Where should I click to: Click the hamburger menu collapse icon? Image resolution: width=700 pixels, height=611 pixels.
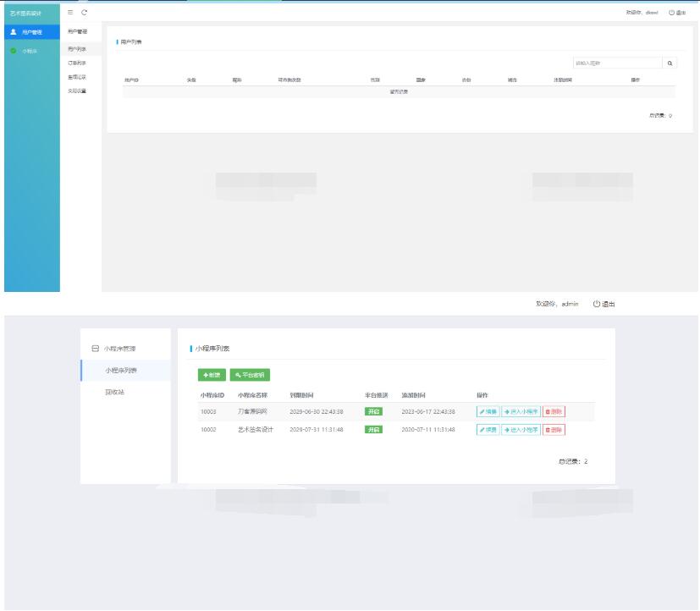[x=70, y=13]
